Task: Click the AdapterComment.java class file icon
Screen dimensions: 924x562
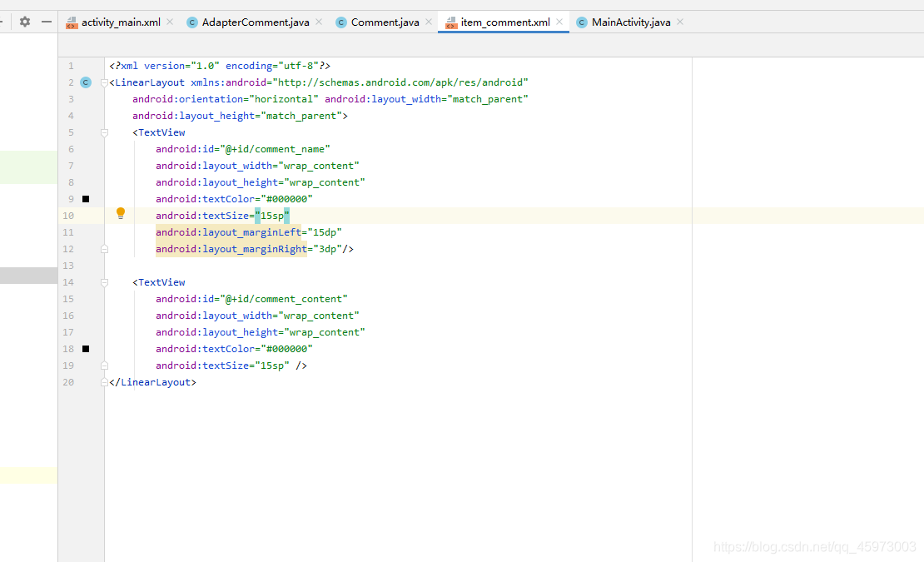Action: click(x=192, y=22)
